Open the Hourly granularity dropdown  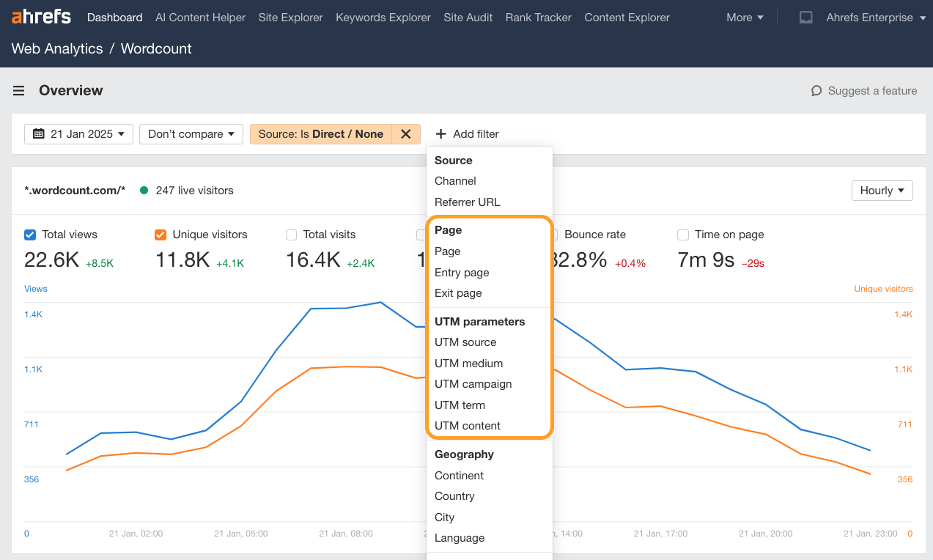[x=882, y=190]
